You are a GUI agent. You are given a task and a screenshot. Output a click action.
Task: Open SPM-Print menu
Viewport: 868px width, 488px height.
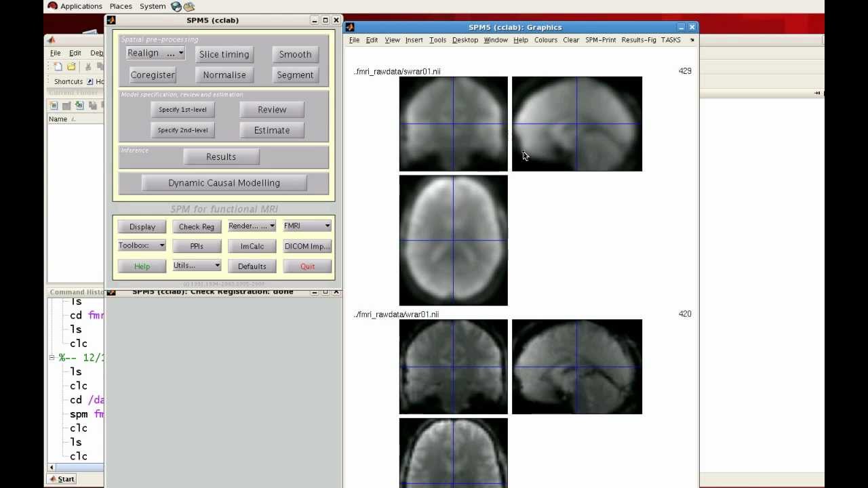click(x=600, y=40)
